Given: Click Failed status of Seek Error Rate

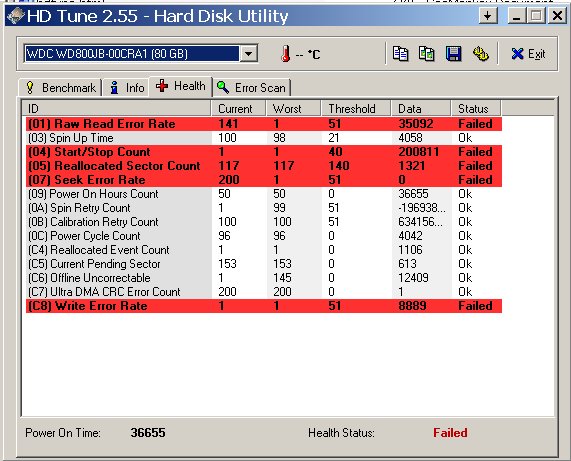Looking at the screenshot, I should point(475,180).
